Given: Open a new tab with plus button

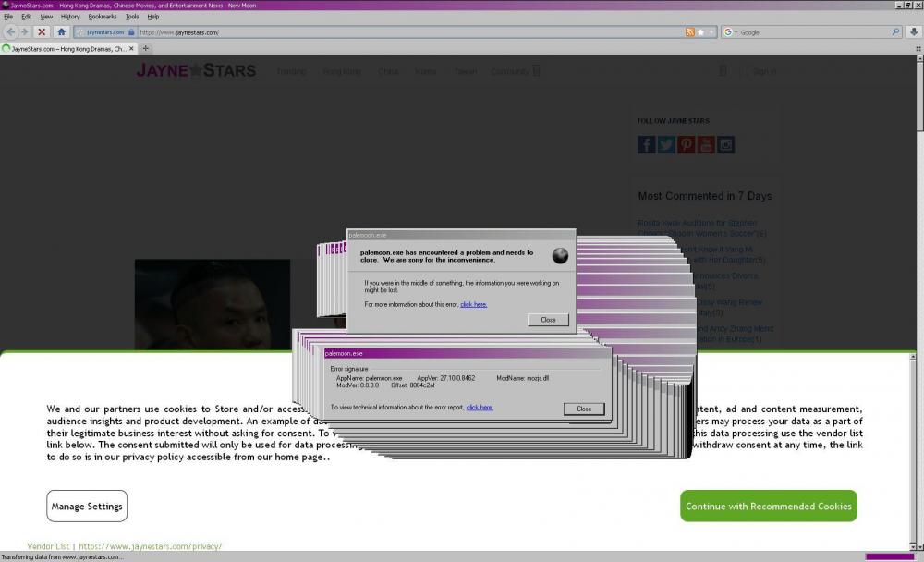Looking at the screenshot, I should pos(145,48).
